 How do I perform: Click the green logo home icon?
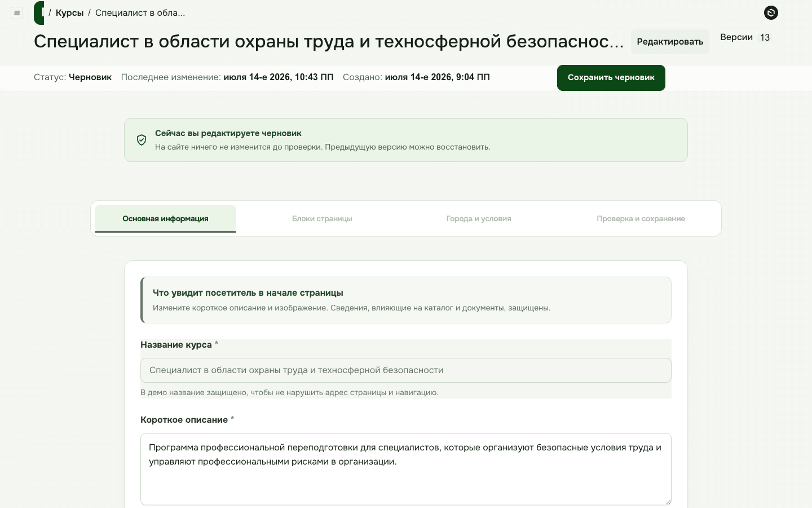pyautogui.click(x=39, y=13)
